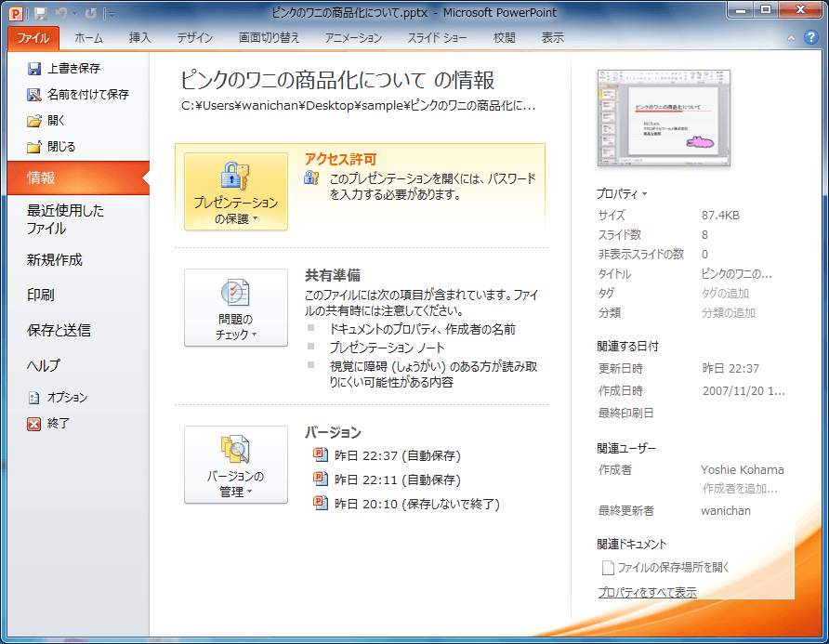Screen dimensions: 829x644
Task: Click the 分類の追加 field
Action: [728, 313]
